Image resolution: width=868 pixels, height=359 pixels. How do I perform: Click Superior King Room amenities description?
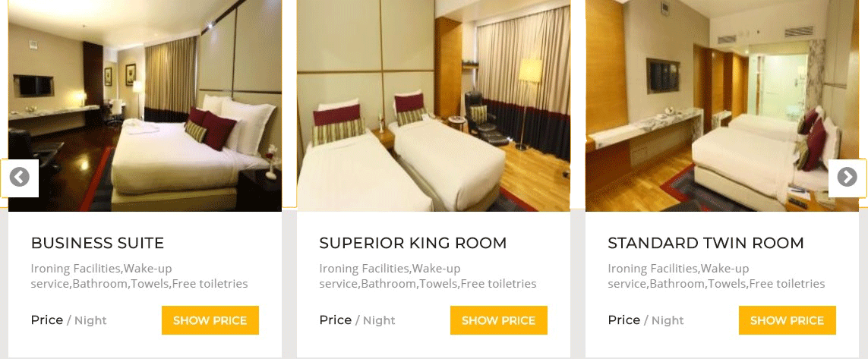coord(428,276)
